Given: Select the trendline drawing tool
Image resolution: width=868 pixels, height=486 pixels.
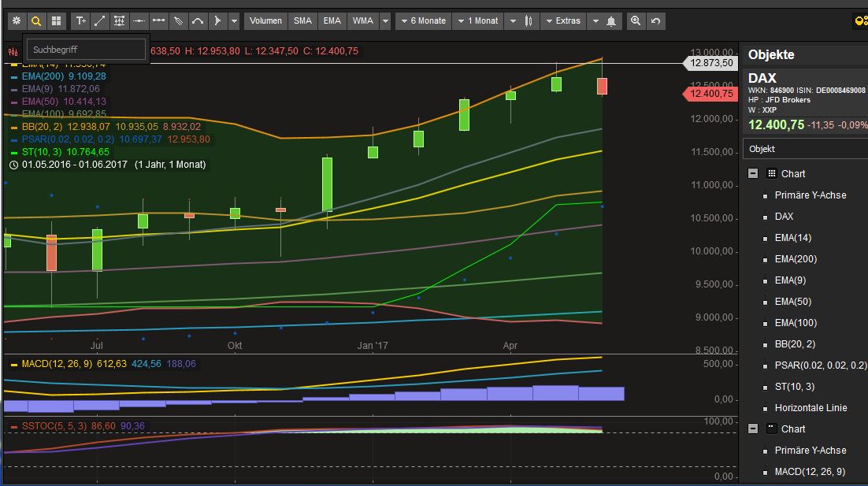Looking at the screenshot, I should [x=99, y=21].
